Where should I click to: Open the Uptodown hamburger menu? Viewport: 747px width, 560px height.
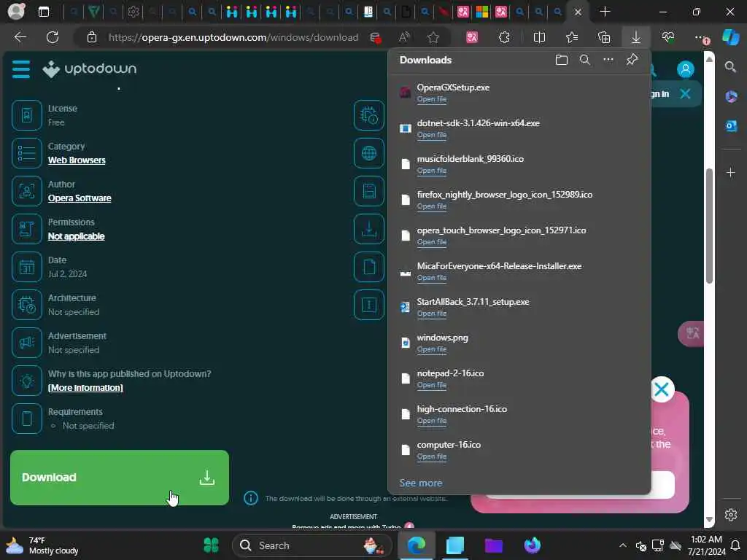(x=21, y=69)
